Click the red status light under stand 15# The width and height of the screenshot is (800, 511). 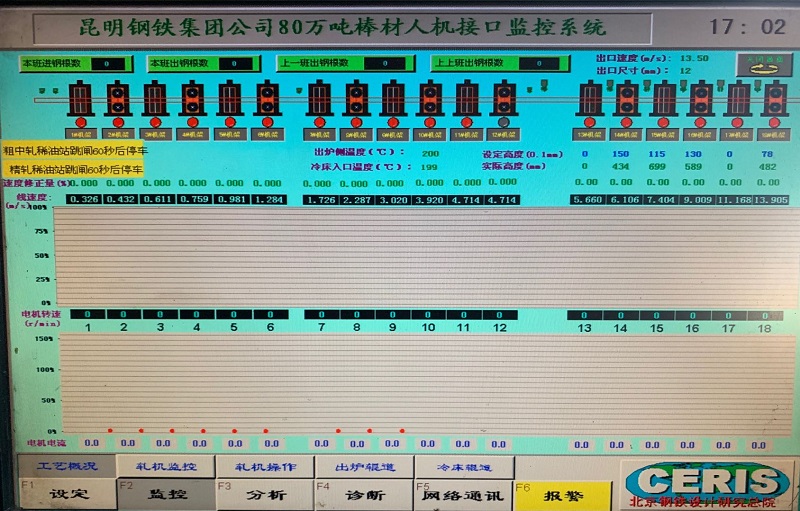click(663, 122)
